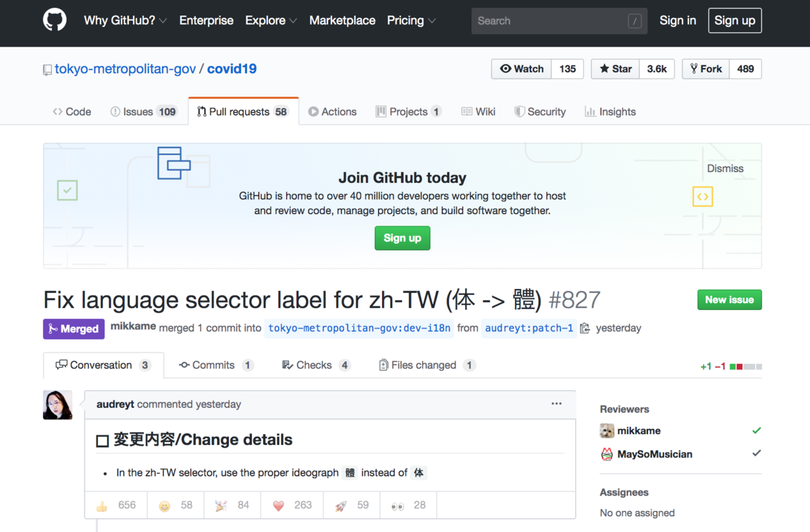Open the Security tab
The image size is (810, 532).
540,111
